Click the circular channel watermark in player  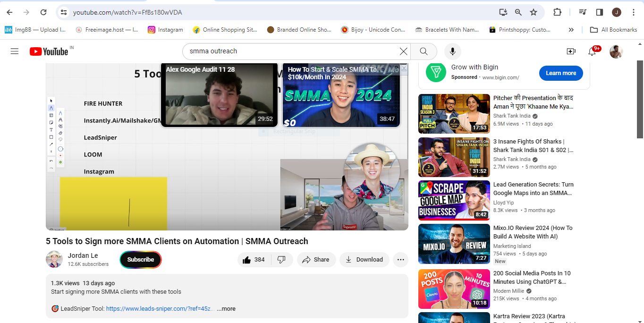(371, 171)
